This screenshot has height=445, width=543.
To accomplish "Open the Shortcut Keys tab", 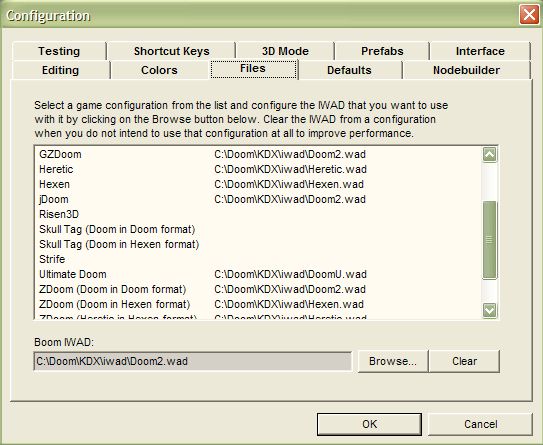I will [171, 51].
